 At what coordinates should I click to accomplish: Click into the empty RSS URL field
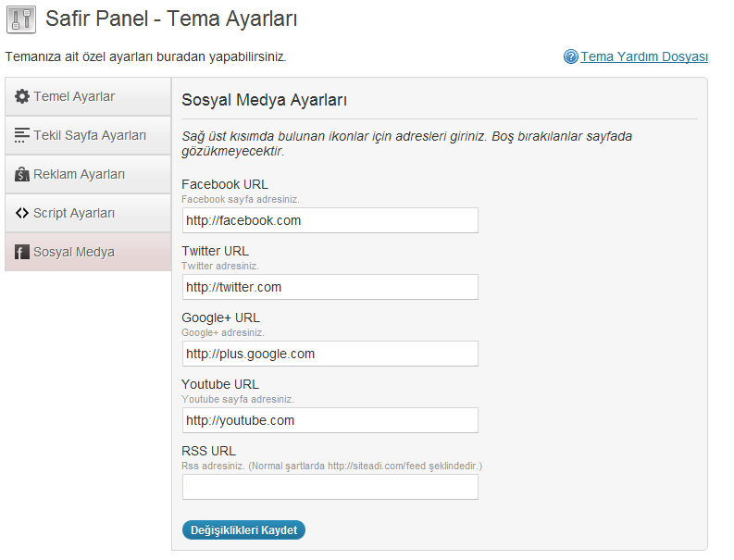[x=330, y=487]
